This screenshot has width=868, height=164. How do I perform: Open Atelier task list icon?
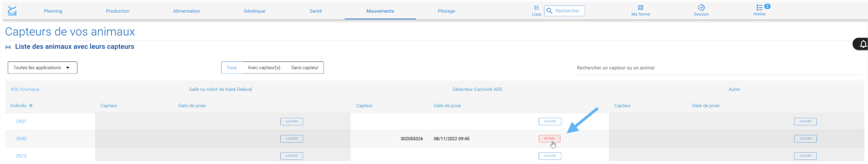tap(759, 8)
